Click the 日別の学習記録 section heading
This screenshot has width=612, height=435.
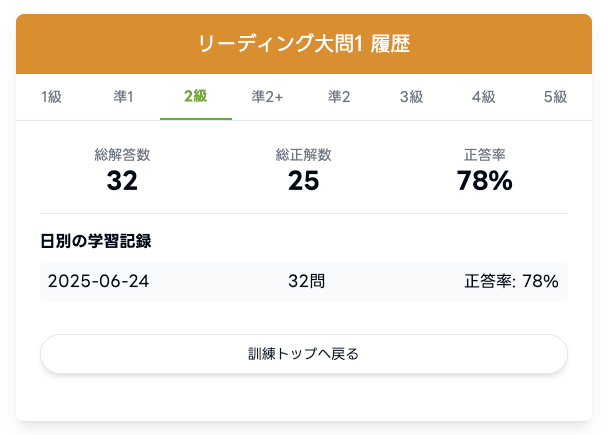pyautogui.click(x=96, y=241)
